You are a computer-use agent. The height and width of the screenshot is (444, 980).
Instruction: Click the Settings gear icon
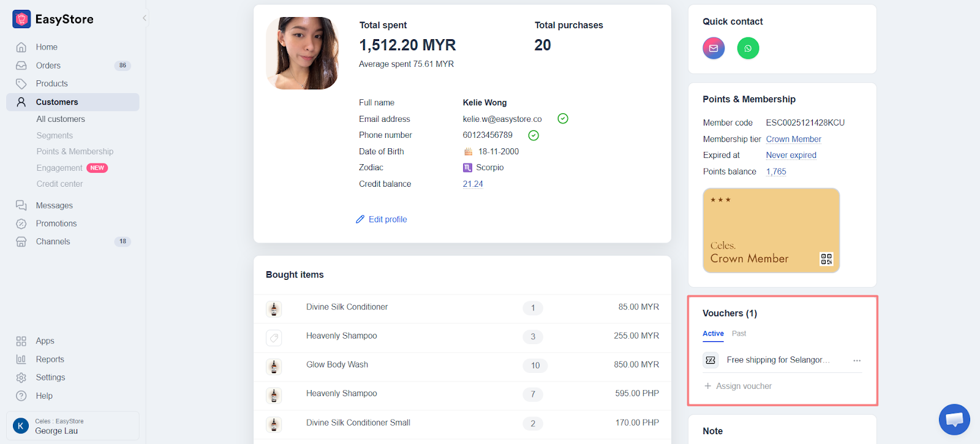pyautogui.click(x=21, y=378)
